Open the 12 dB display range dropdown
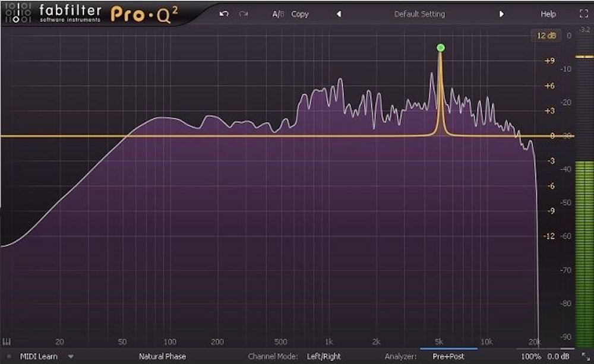The image size is (594, 364). (x=545, y=36)
